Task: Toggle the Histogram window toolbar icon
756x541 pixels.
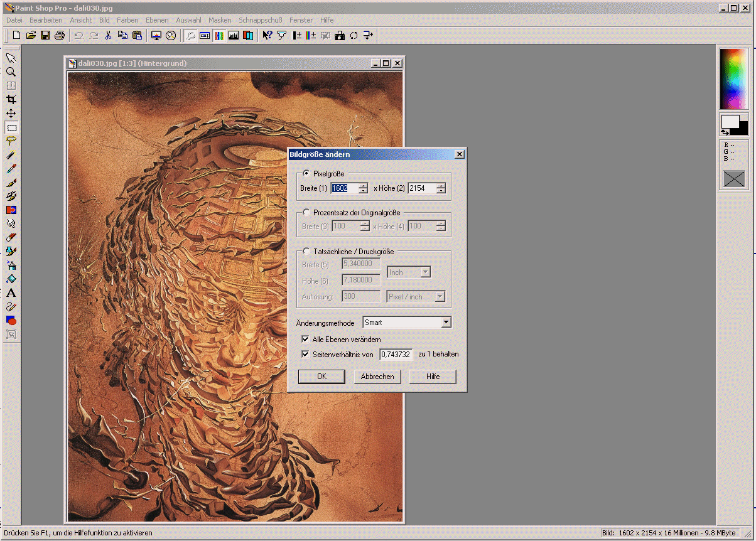Action: coord(234,35)
